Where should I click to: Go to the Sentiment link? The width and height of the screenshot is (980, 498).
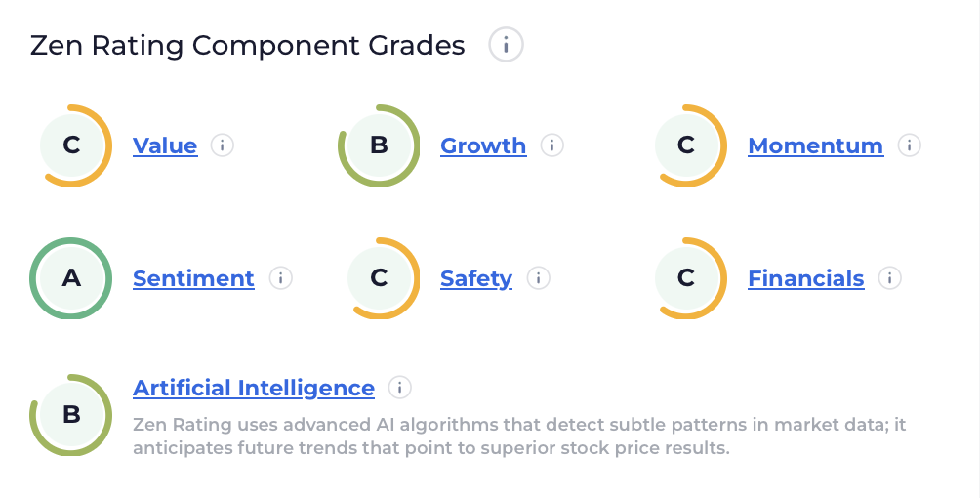point(193,278)
